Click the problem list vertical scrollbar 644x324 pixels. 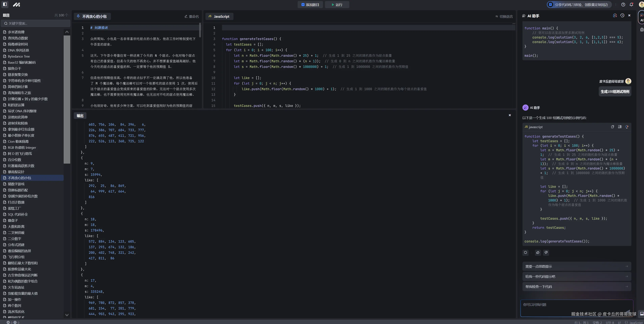coord(67,100)
